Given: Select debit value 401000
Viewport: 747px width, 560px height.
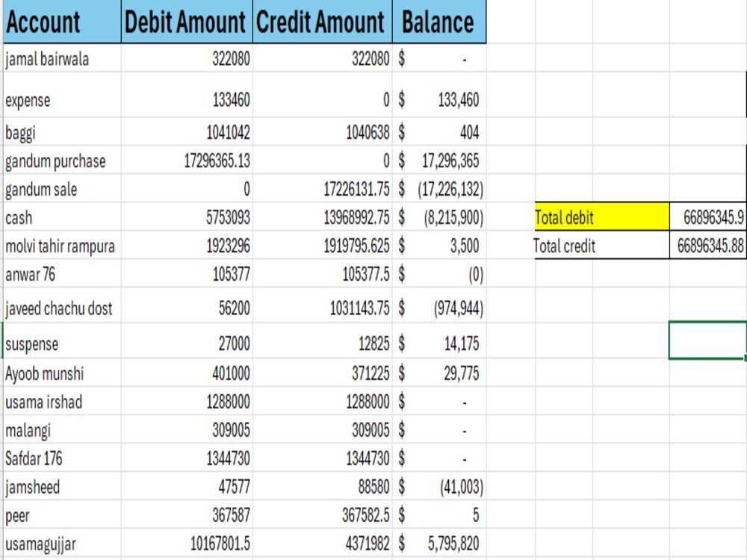Looking at the screenshot, I should (187, 373).
